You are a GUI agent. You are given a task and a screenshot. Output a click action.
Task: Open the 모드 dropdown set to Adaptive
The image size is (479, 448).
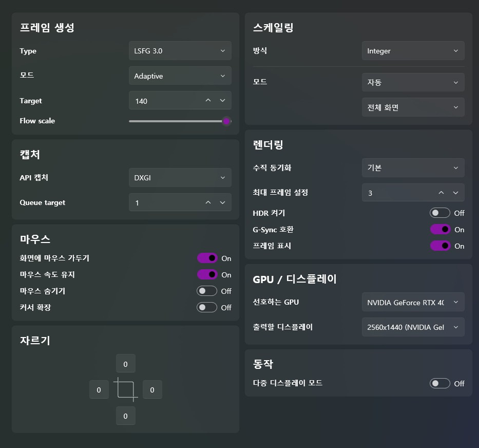click(180, 75)
